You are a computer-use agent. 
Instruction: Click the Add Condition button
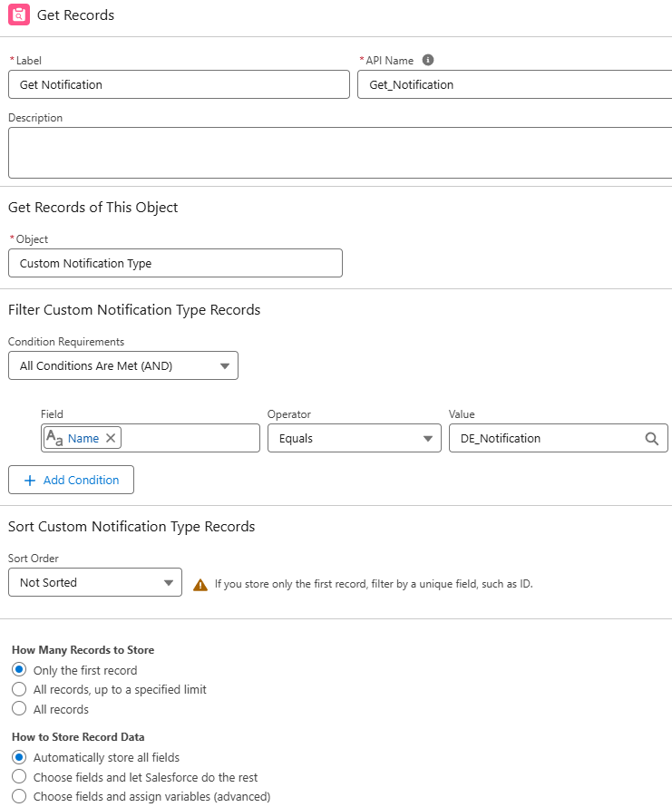72,480
